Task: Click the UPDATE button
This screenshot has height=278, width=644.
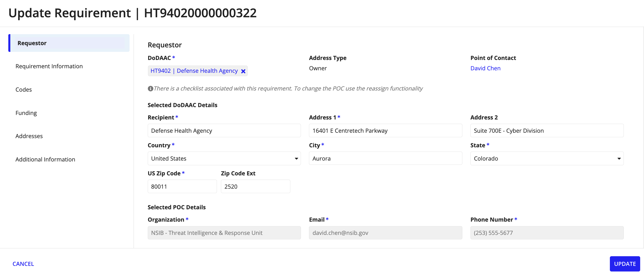Action: [x=625, y=264]
